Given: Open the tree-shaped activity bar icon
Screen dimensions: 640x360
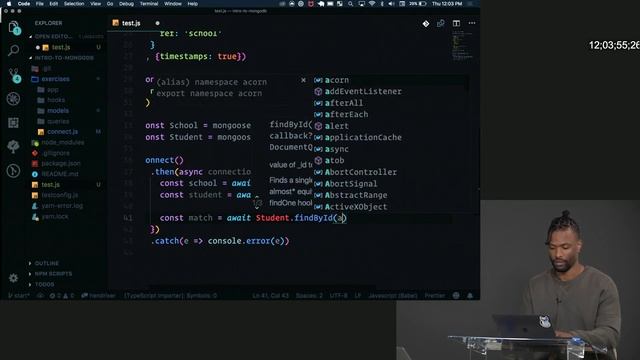Looking at the screenshot, I should click(x=13, y=146).
